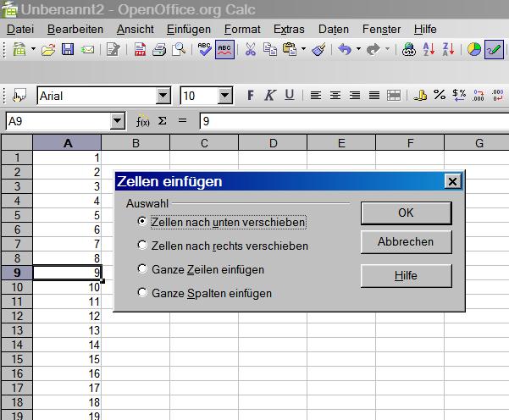Export directly as PDF icon
Image resolution: width=509 pixels, height=420 pixels.
140,50
